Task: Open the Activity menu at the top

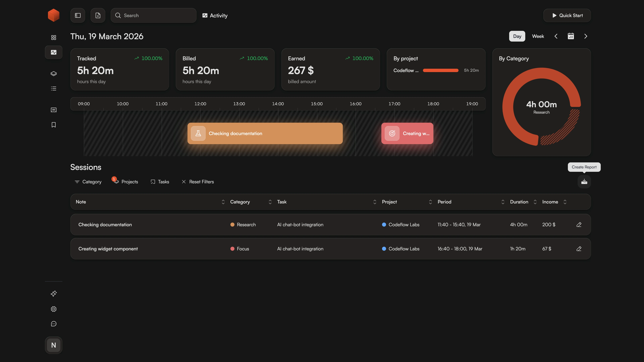Action: 215,15
